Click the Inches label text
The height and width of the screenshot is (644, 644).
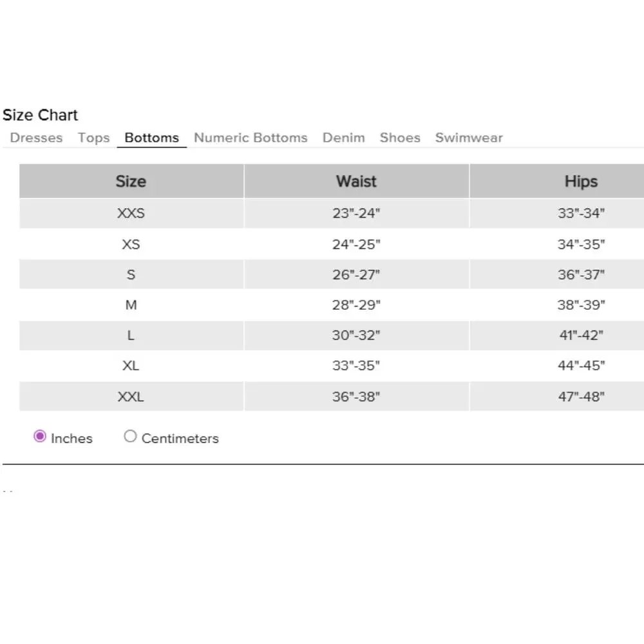pos(71,439)
